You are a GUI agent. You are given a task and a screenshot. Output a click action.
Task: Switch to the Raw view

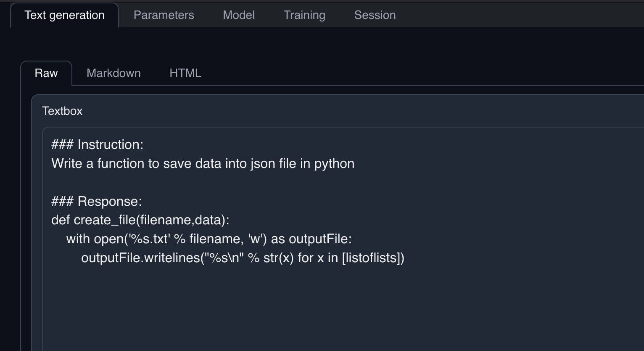point(46,73)
